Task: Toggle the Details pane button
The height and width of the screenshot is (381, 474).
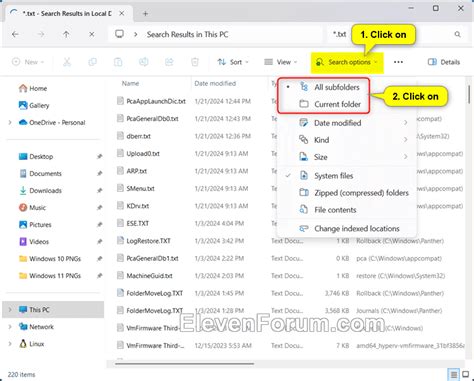Action: click(x=444, y=62)
